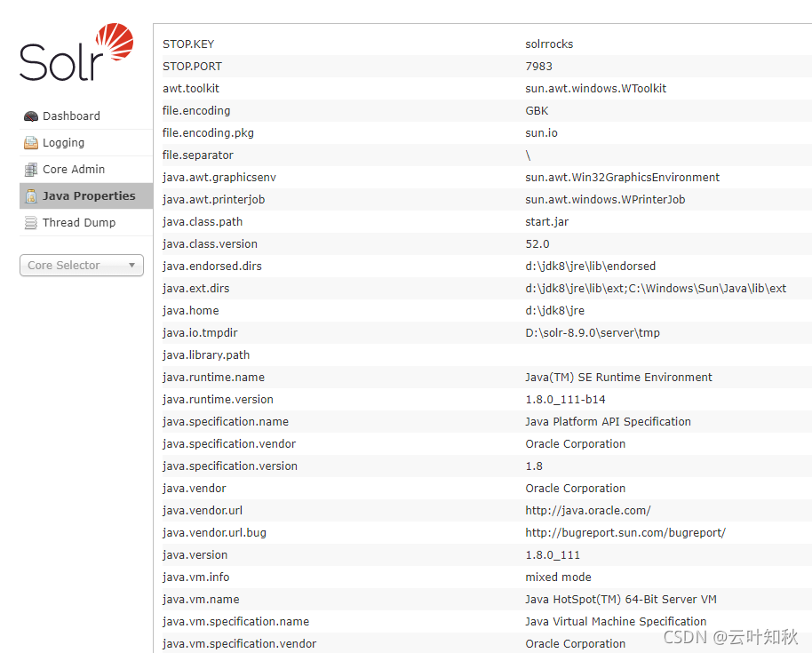Select Java Platform API Specification value
The image size is (812, 653).
click(x=608, y=423)
